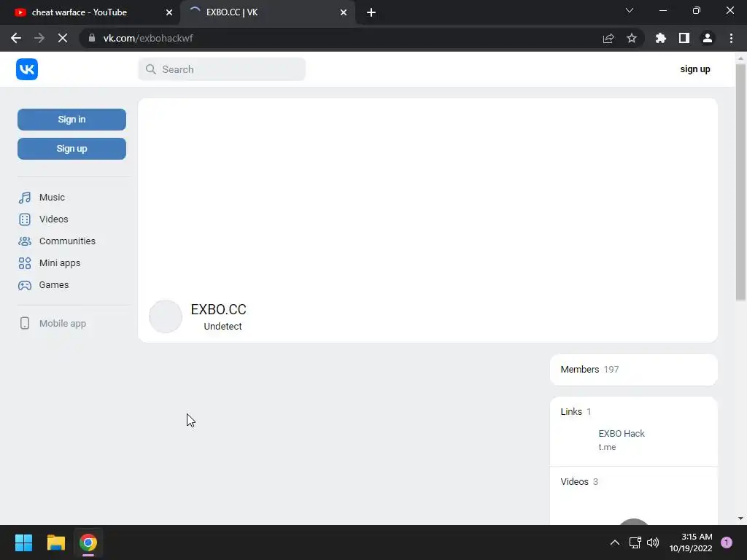The width and height of the screenshot is (747, 560).
Task: Click the forward navigation arrow
Action: click(x=39, y=38)
